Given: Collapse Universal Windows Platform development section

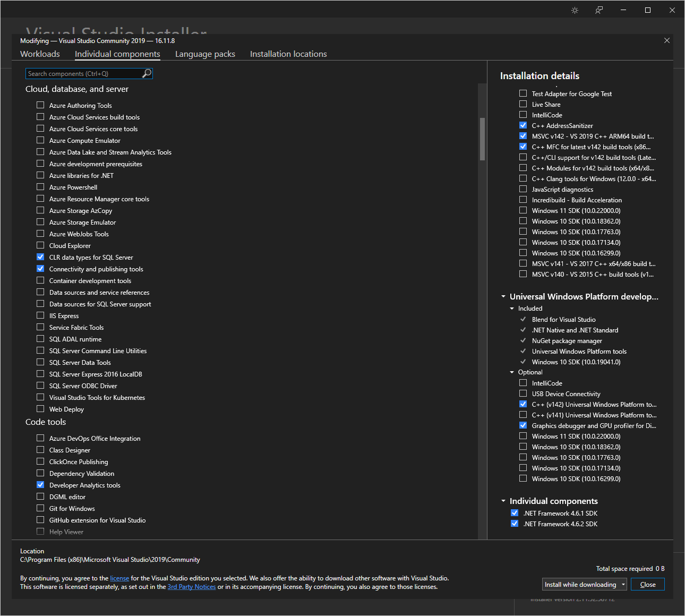Looking at the screenshot, I should pyautogui.click(x=503, y=297).
